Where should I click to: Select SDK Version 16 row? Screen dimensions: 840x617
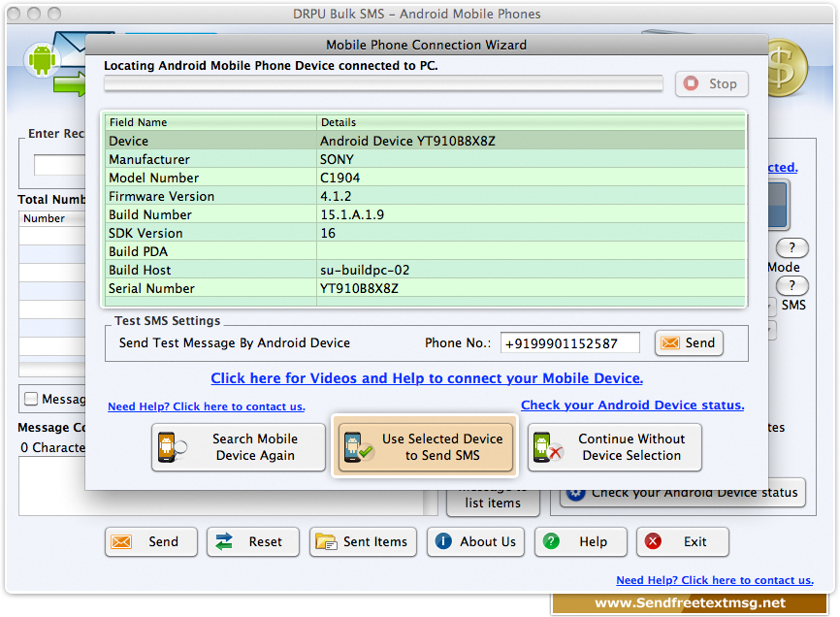click(424, 234)
